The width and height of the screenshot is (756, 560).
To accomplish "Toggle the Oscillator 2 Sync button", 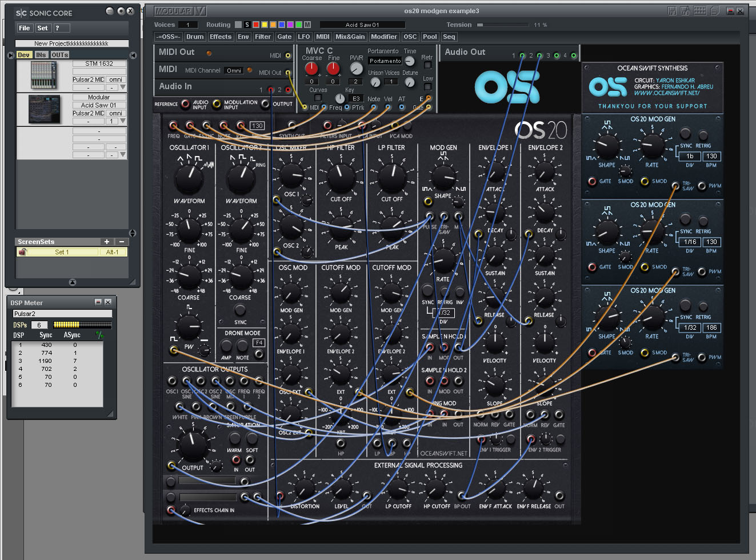I will (x=241, y=309).
